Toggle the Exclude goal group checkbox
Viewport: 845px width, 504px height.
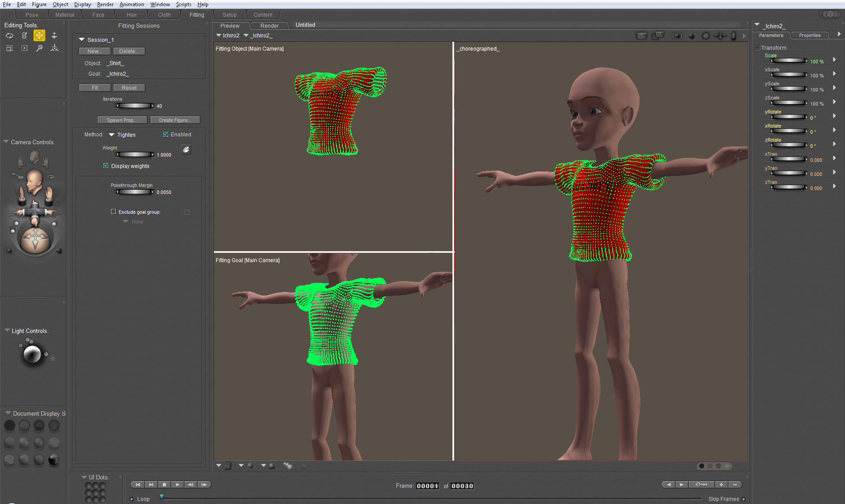(x=112, y=212)
